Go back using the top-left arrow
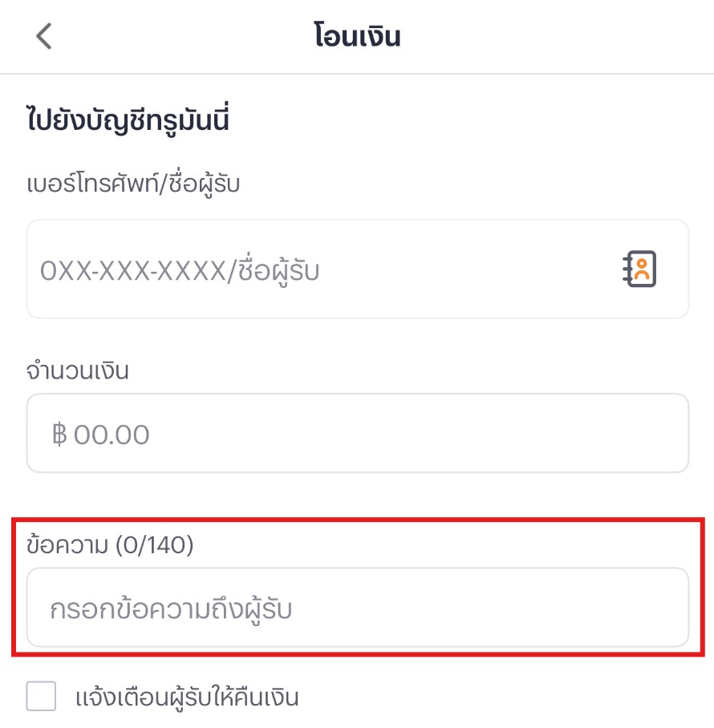The image size is (714, 728). [x=44, y=37]
